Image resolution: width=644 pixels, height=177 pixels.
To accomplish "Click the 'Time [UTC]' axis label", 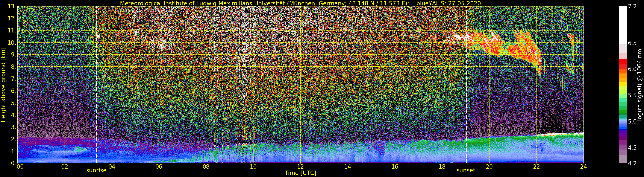I will coord(300,173).
